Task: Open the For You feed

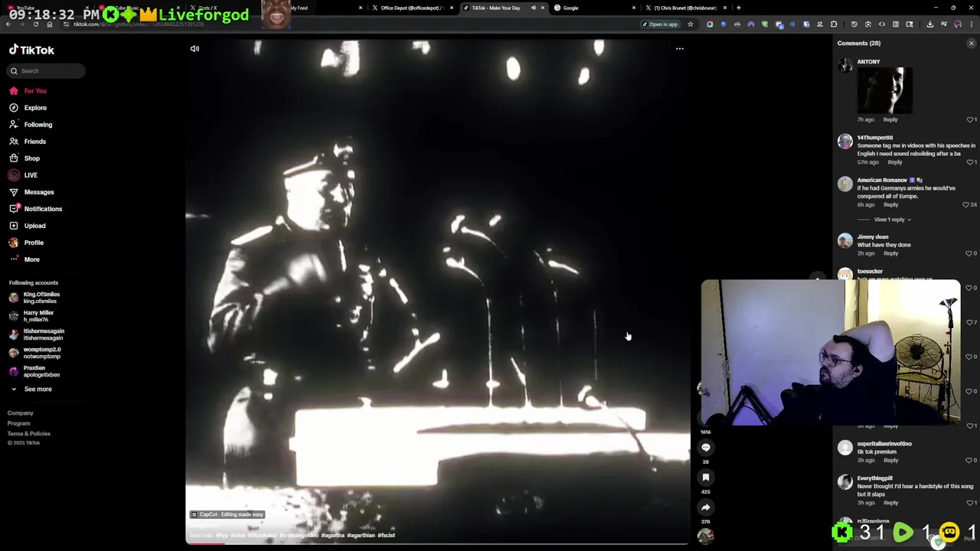Action: [34, 91]
